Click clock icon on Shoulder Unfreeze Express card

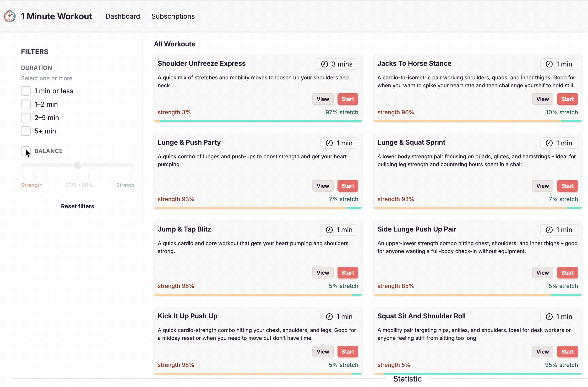click(x=324, y=64)
